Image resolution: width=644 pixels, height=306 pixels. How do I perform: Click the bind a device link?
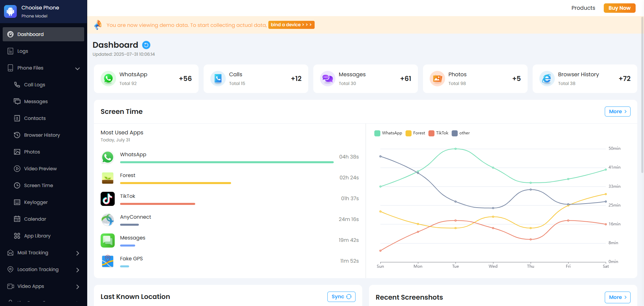pos(291,25)
